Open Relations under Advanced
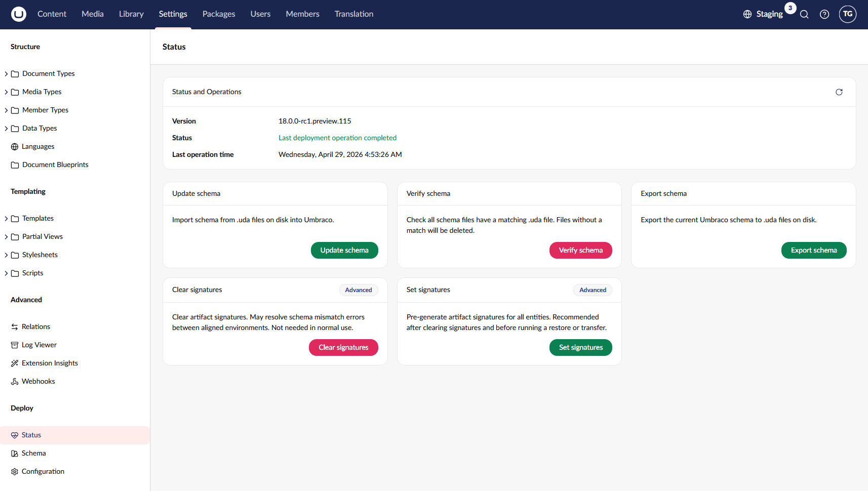Screen dimensions: 868x491 pos(75,327)
